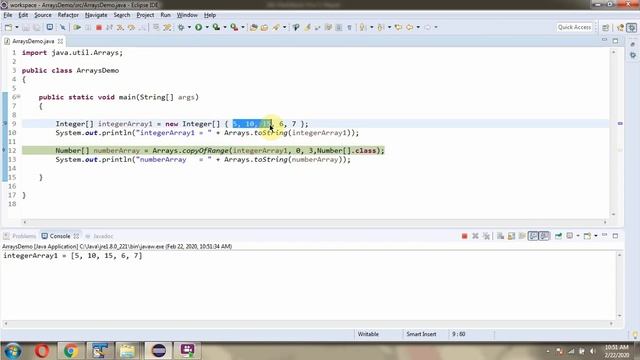This screenshot has width=640, height=360.
Task: Click the Open Perspective icon
Action: (x=606, y=27)
